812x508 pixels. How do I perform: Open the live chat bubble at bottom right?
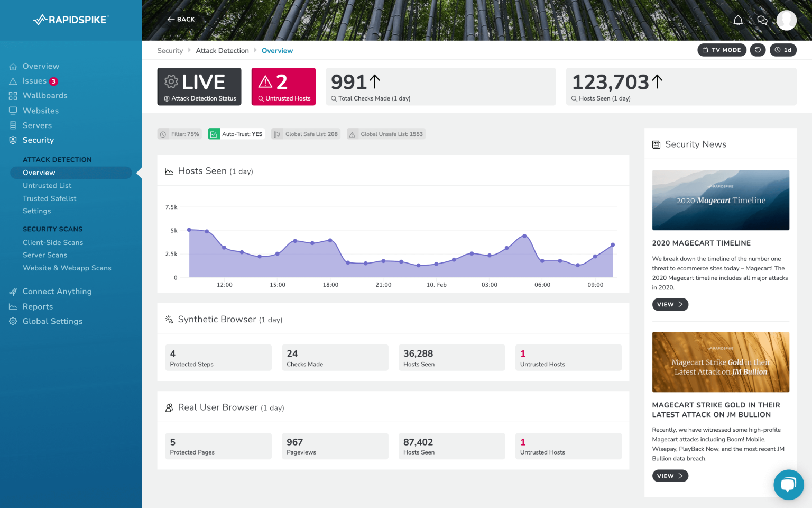(788, 485)
